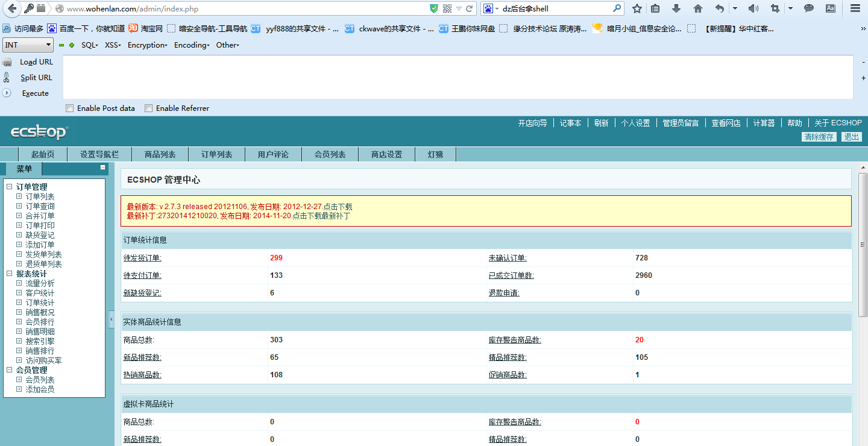The image size is (868, 446).
Task: Reload the page with the refresh icon
Action: [x=469, y=9]
